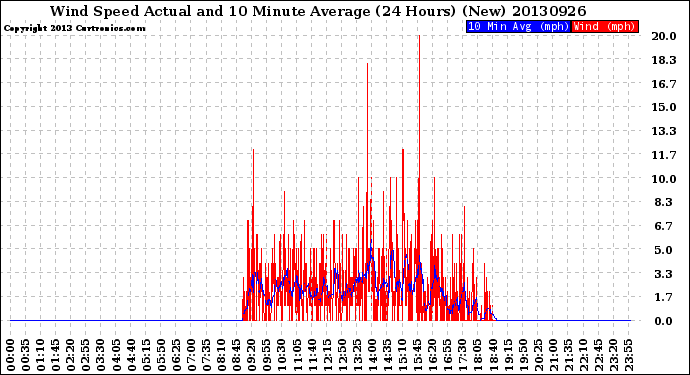
Task: Click the 14:35 time axis label
Action: tap(387, 355)
